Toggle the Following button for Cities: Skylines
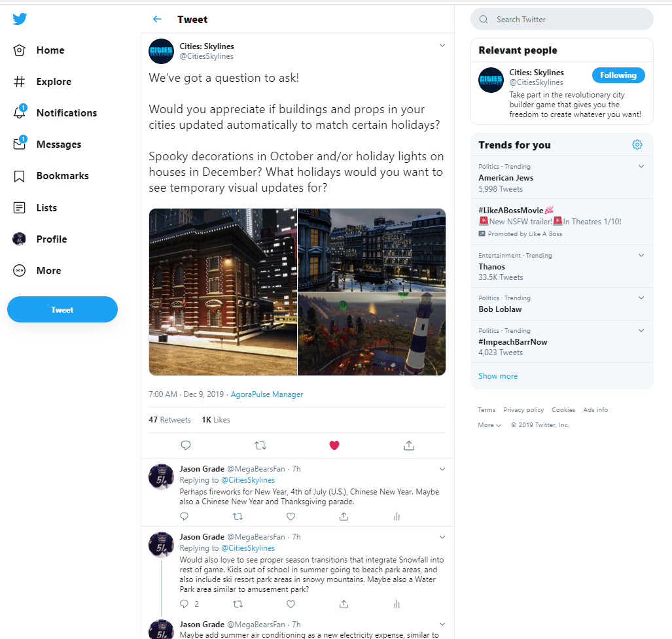Viewport: 672px width, 639px height. point(618,75)
